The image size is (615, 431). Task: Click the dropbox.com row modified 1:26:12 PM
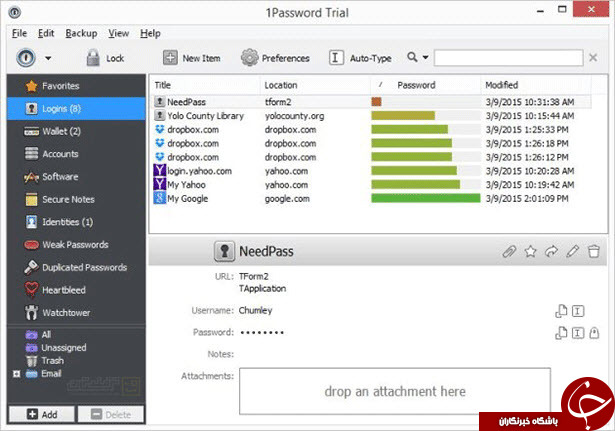coord(371,157)
